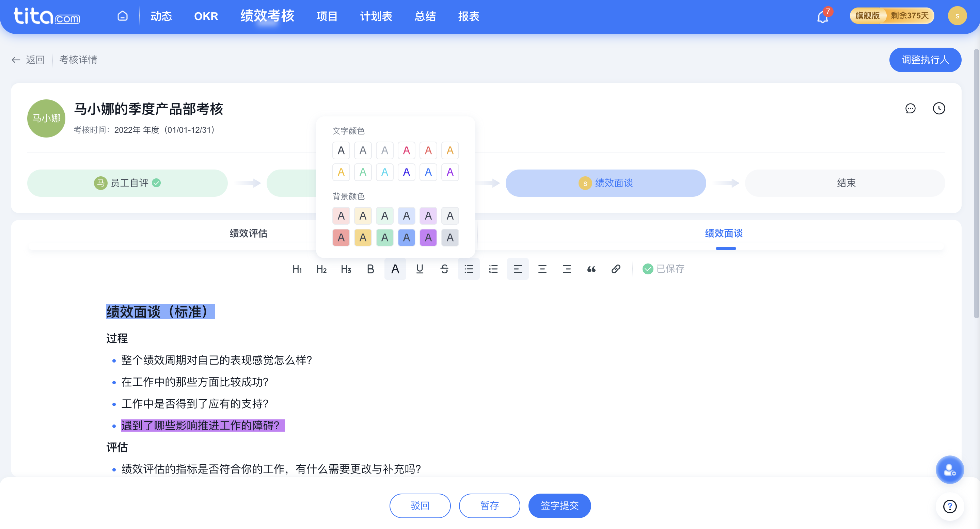The height and width of the screenshot is (529, 980).
Task: Pick light gray text color swatch
Action: (x=385, y=150)
